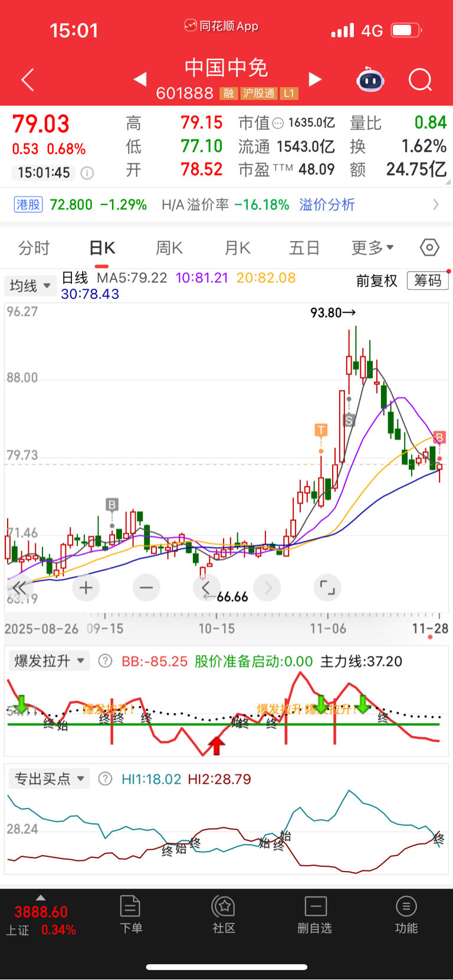Tap the 专出买点 indicator chart area
This screenshot has height=980, width=453.
coord(226,832)
